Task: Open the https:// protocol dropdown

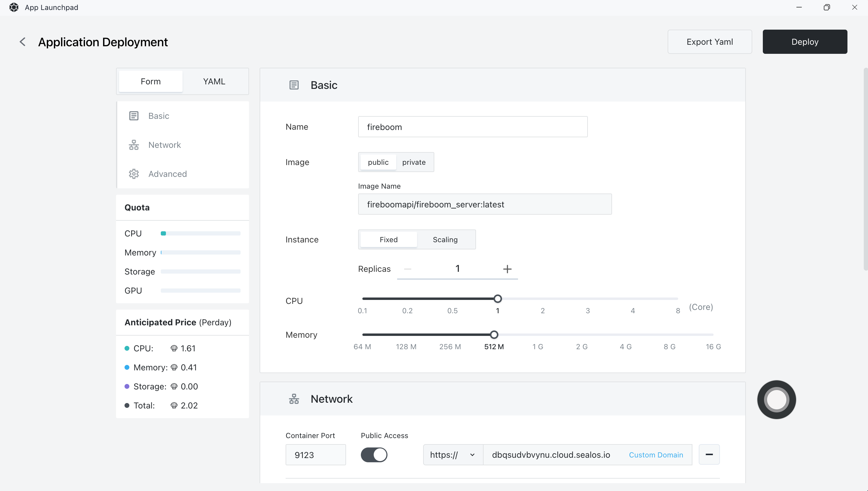Action: (x=452, y=455)
